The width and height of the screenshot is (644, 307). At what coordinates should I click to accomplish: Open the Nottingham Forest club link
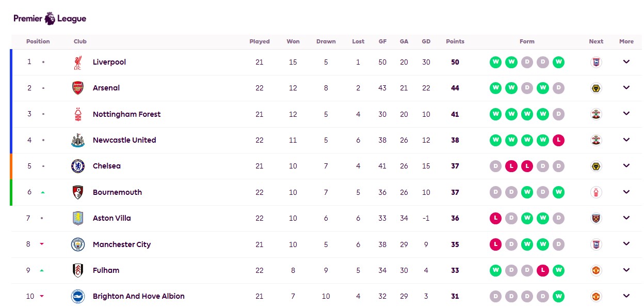point(126,114)
